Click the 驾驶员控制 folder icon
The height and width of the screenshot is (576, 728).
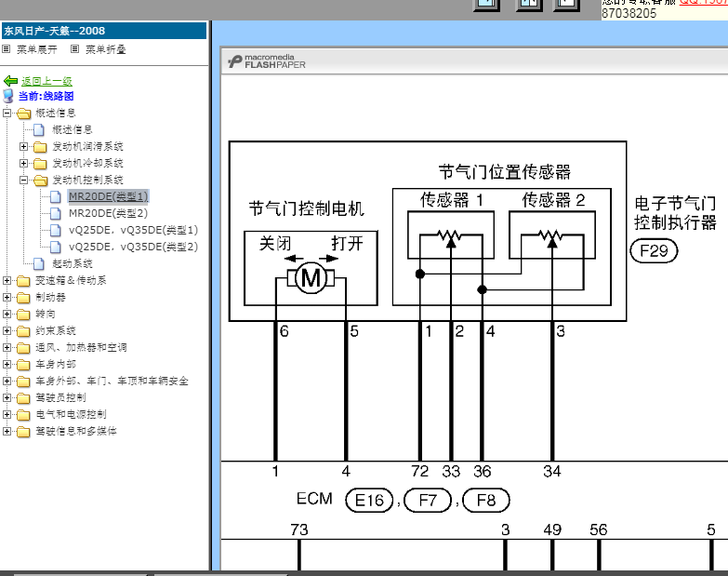point(23,398)
